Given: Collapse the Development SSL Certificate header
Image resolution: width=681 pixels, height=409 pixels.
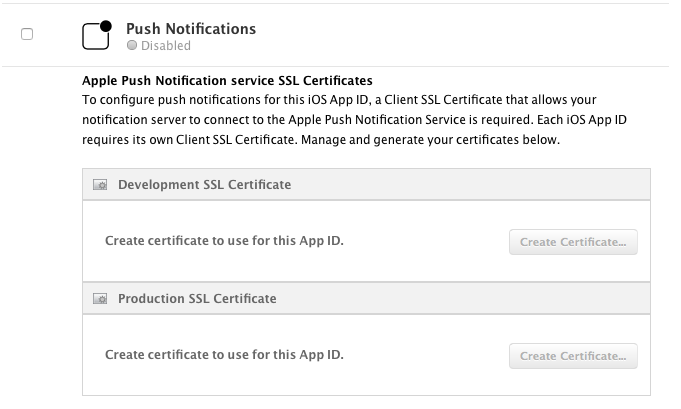Looking at the screenshot, I should pos(367,185).
